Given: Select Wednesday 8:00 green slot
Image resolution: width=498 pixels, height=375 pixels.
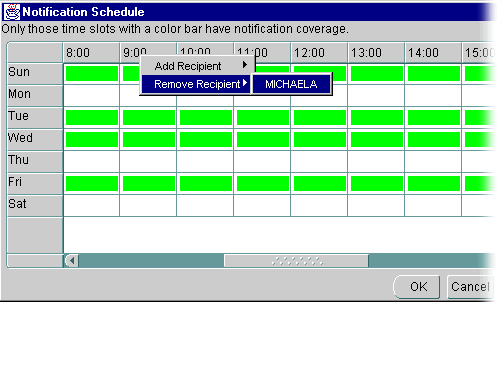Looking at the screenshot, I should (x=92, y=140).
